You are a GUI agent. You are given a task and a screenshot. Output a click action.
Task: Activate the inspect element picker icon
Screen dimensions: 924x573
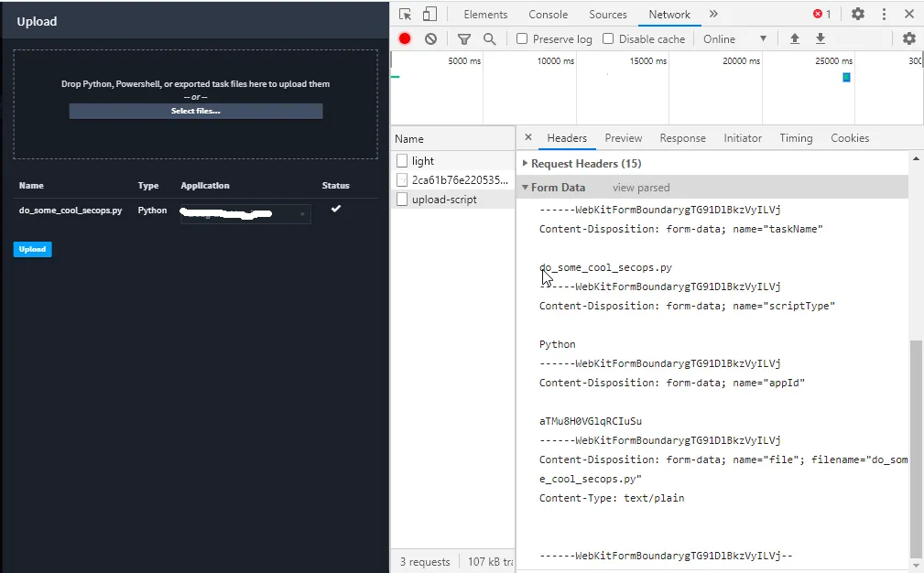(405, 14)
